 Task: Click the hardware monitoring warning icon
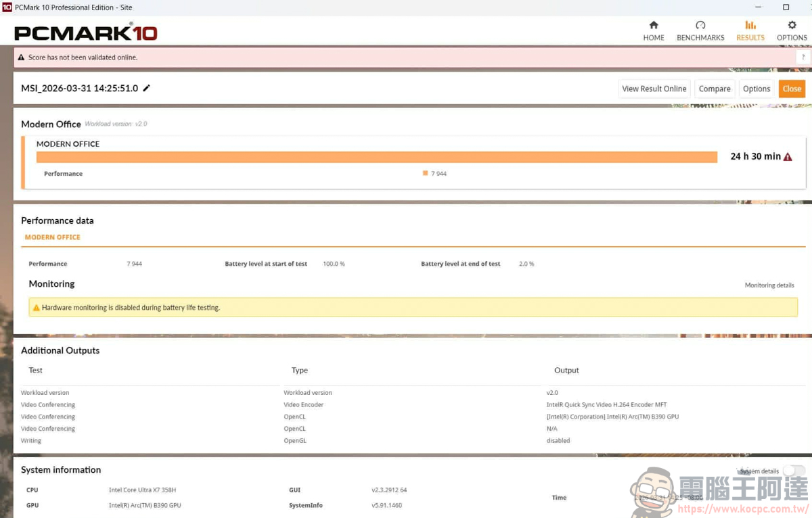coord(37,308)
